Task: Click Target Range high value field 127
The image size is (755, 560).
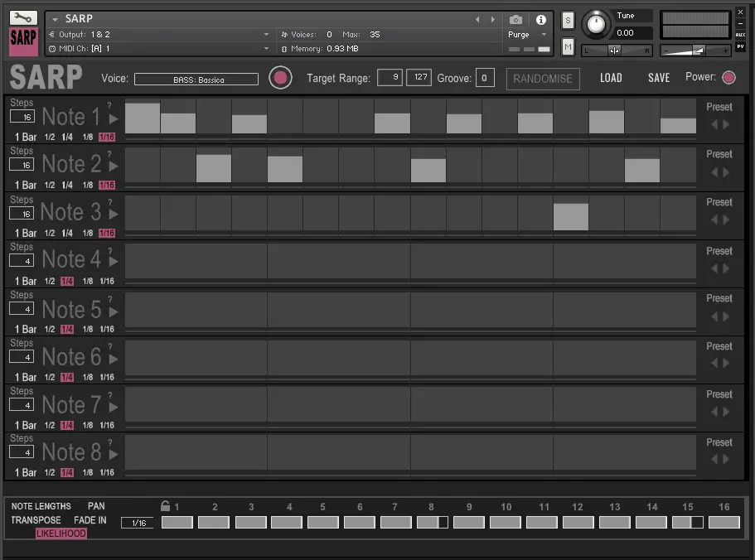Action: [419, 78]
